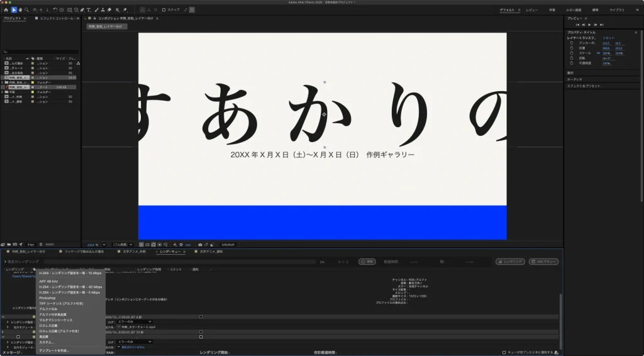This screenshot has width=644, height=356.
Task: Toggle the render checkbox of last queue item
Action: click(x=18, y=337)
